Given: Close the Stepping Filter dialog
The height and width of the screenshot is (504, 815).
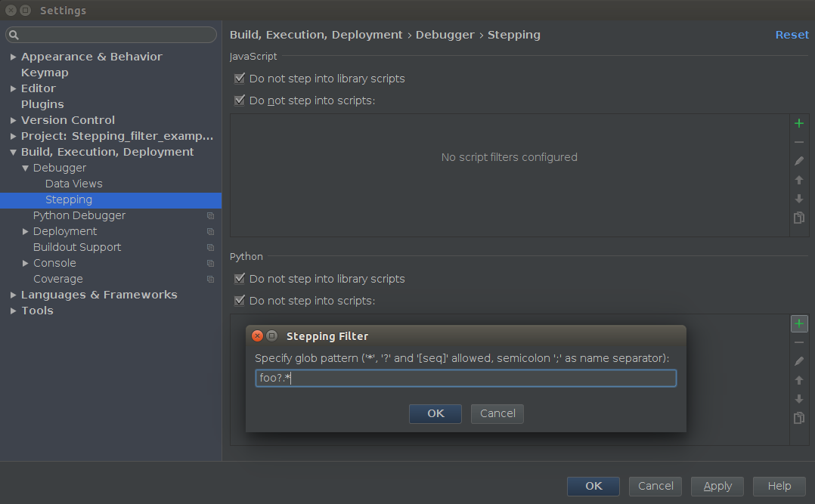Looking at the screenshot, I should [257, 335].
